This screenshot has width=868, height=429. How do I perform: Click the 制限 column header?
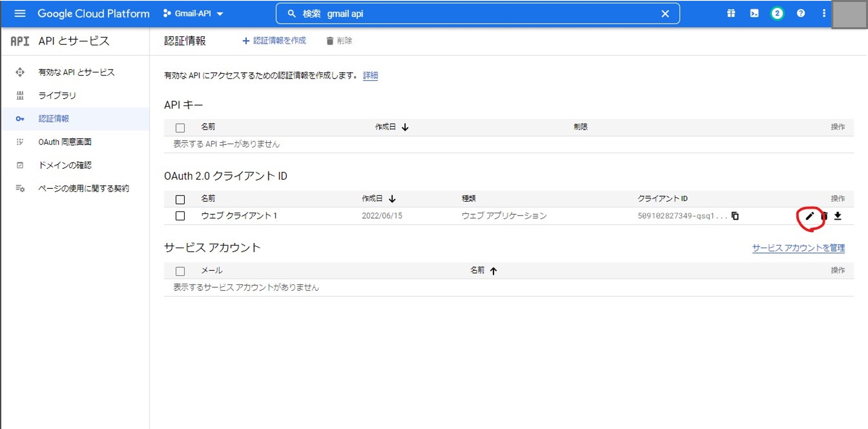pyautogui.click(x=580, y=127)
